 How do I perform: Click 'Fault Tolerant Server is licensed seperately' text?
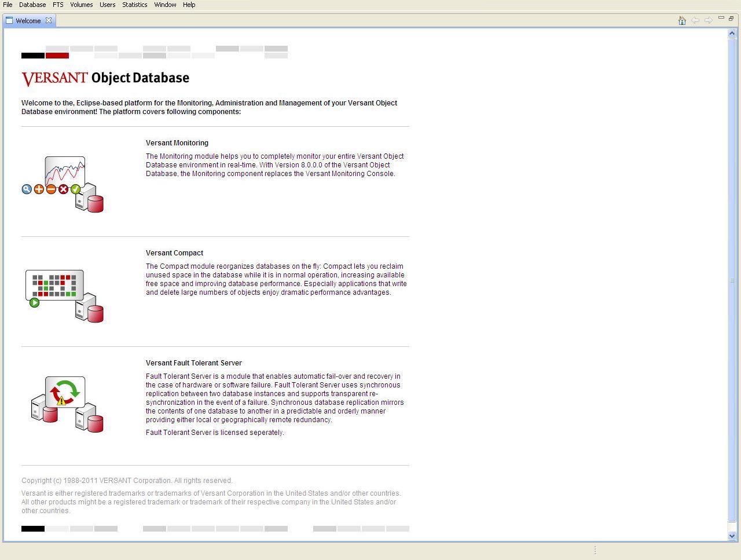coord(215,433)
